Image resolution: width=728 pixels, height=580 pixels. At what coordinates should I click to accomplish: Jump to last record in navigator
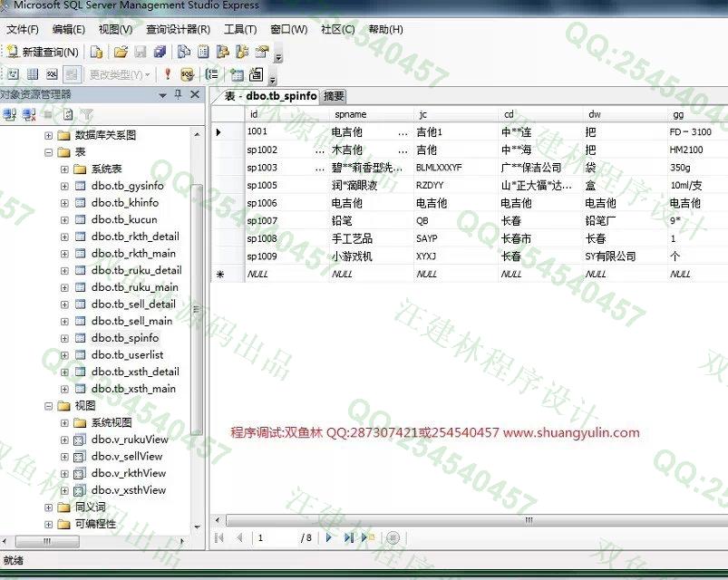coord(348,537)
